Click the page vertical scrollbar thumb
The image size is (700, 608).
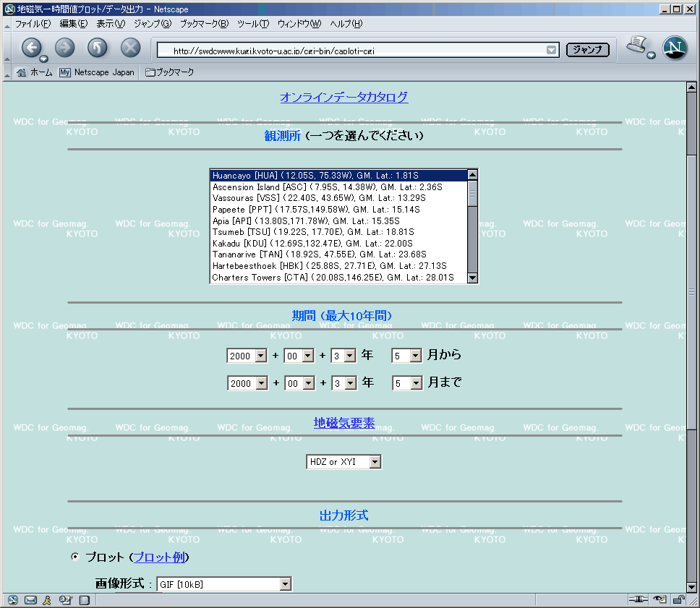(691, 292)
